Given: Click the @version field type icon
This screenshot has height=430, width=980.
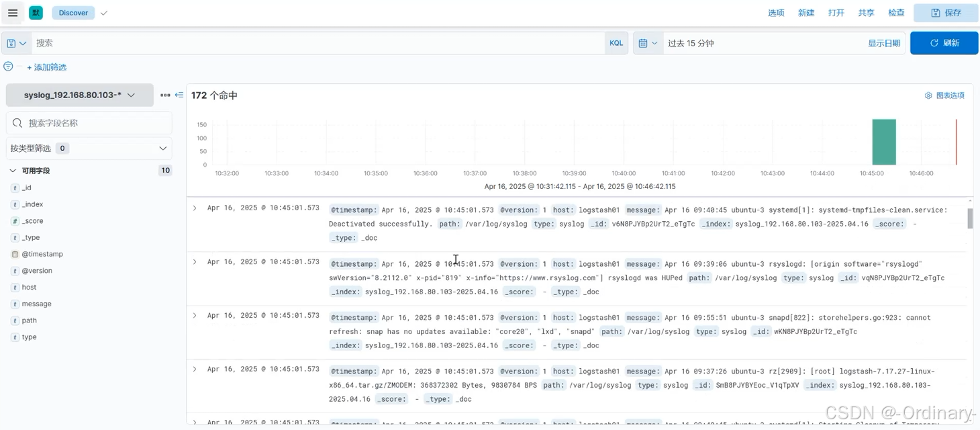Looking at the screenshot, I should [15, 271].
